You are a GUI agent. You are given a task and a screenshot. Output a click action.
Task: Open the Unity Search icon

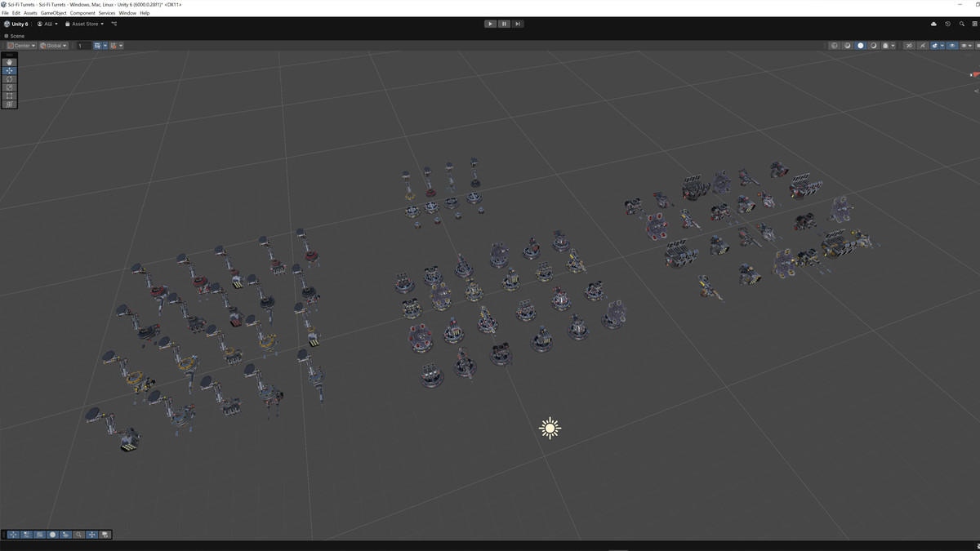coord(962,24)
